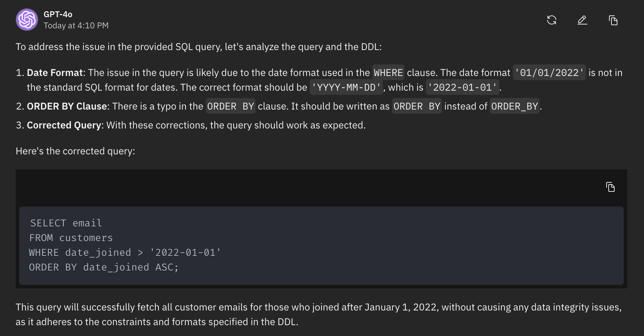Screen dimensions: 644x336
Task: Click the GPT-4o avatar logo
Action: (27, 20)
